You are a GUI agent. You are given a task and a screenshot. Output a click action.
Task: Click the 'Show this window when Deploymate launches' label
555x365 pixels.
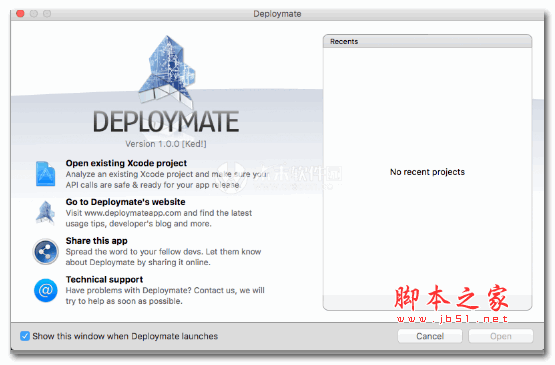coord(125,336)
